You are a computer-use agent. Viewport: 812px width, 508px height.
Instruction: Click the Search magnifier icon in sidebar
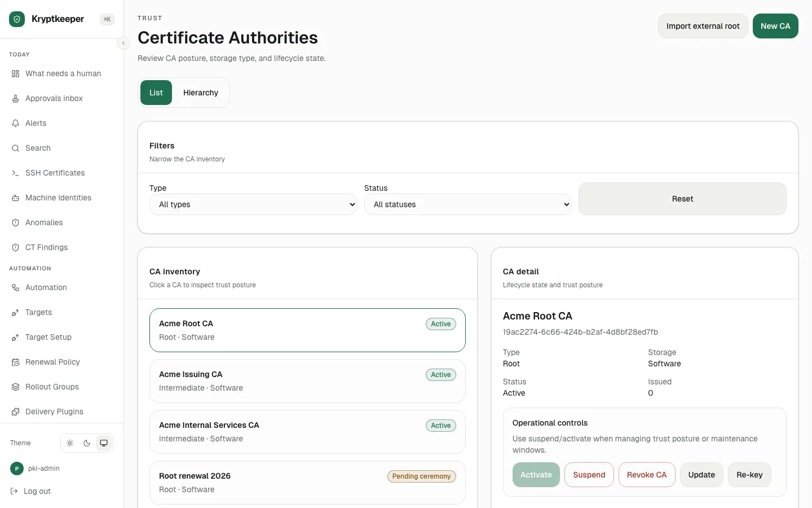tap(16, 148)
